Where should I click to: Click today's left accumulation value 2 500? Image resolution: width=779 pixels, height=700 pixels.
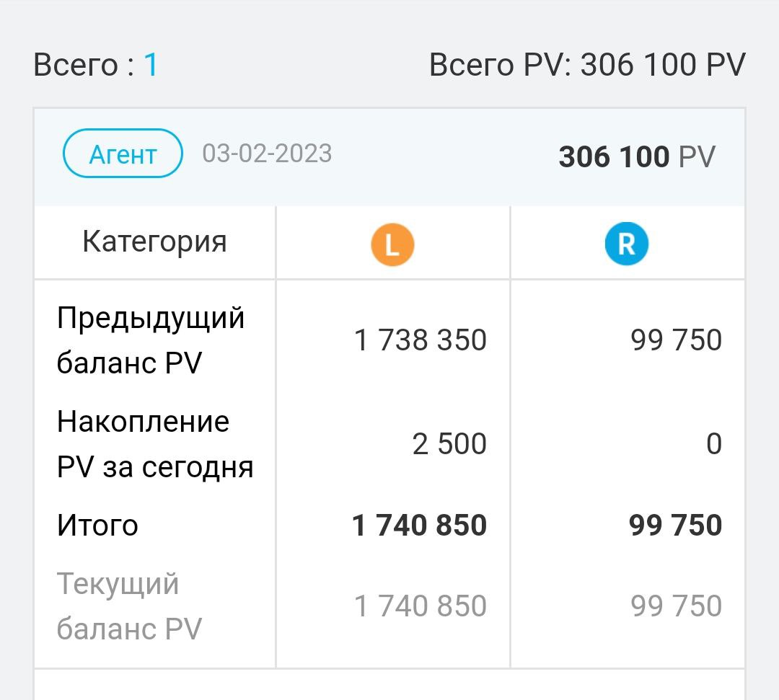tap(449, 444)
